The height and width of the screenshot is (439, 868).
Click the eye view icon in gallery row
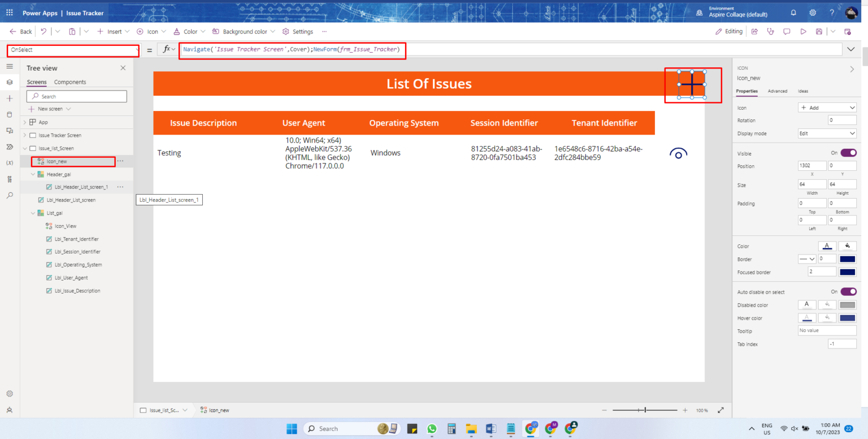[x=678, y=153]
